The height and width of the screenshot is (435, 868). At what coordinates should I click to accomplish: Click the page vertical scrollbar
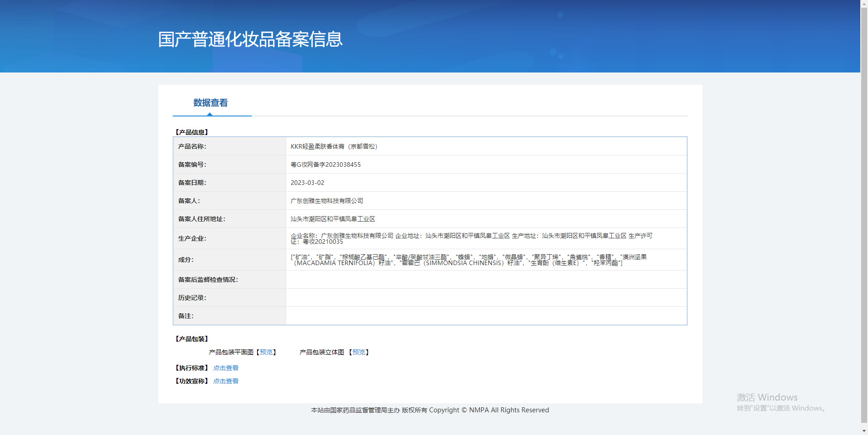[864, 214]
